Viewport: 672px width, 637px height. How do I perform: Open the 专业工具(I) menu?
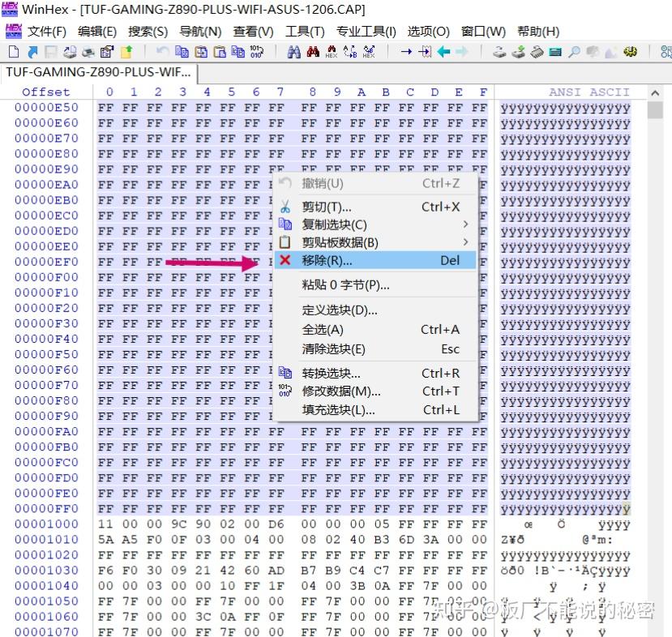click(366, 32)
